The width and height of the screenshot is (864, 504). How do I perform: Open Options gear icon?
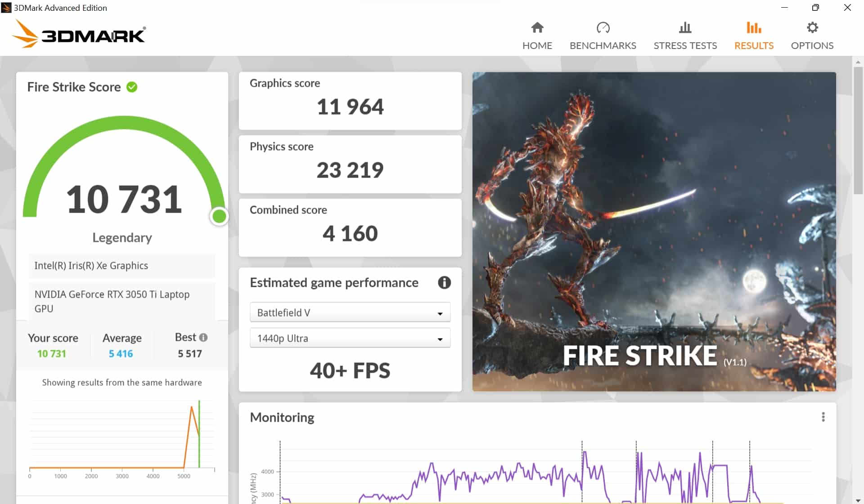click(812, 28)
